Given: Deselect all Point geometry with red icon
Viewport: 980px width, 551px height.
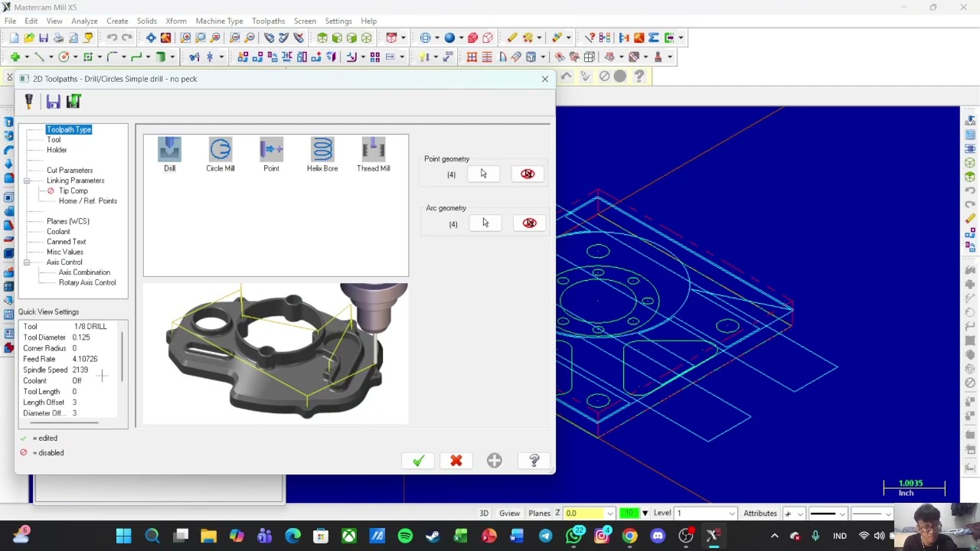Looking at the screenshot, I should coord(528,174).
